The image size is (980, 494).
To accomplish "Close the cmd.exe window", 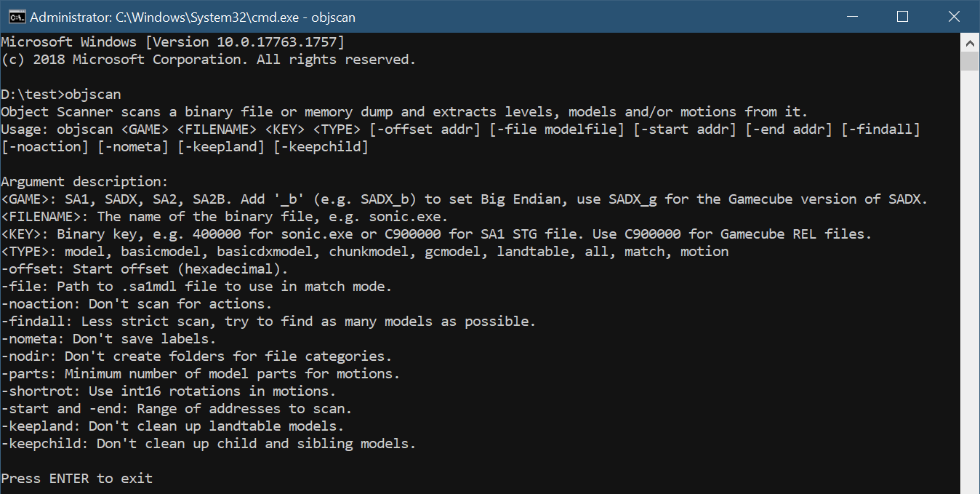I will tap(953, 16).
